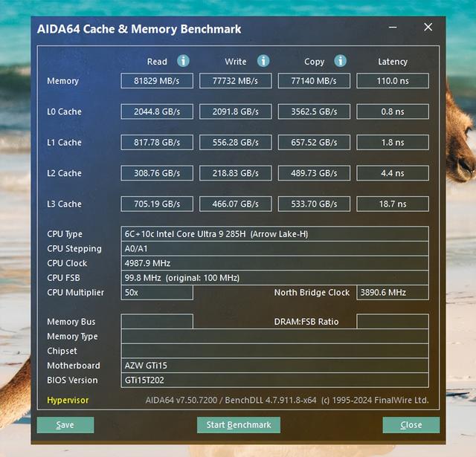Image resolution: width=476 pixels, height=457 pixels.
Task: Click the empty Memory Bus field
Action: click(157, 322)
